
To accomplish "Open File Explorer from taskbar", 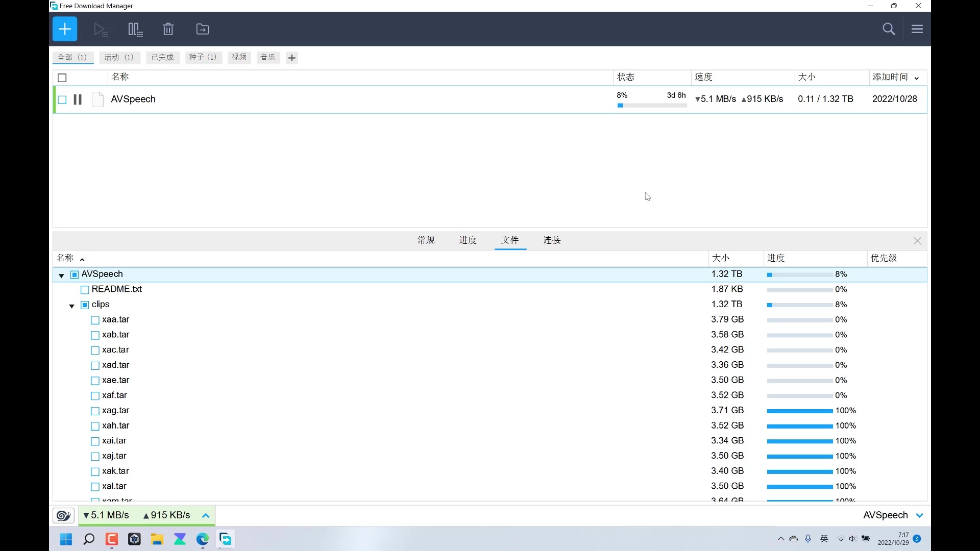I will [x=157, y=539].
